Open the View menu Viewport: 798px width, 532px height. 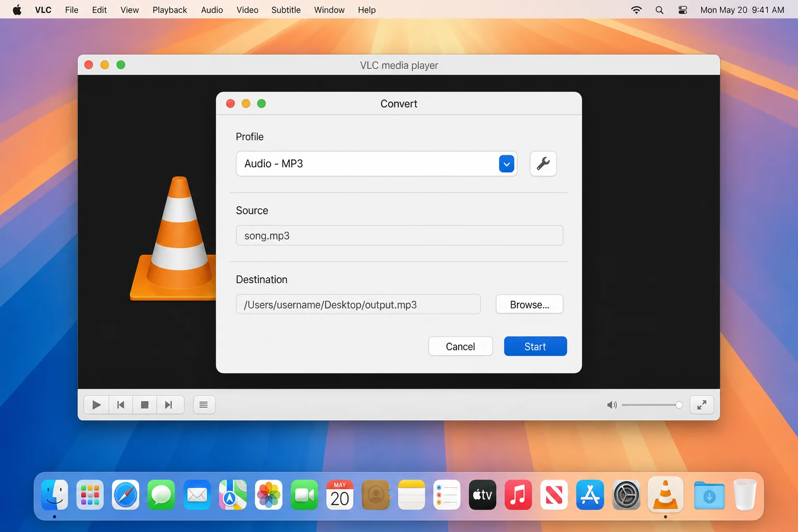pyautogui.click(x=129, y=10)
